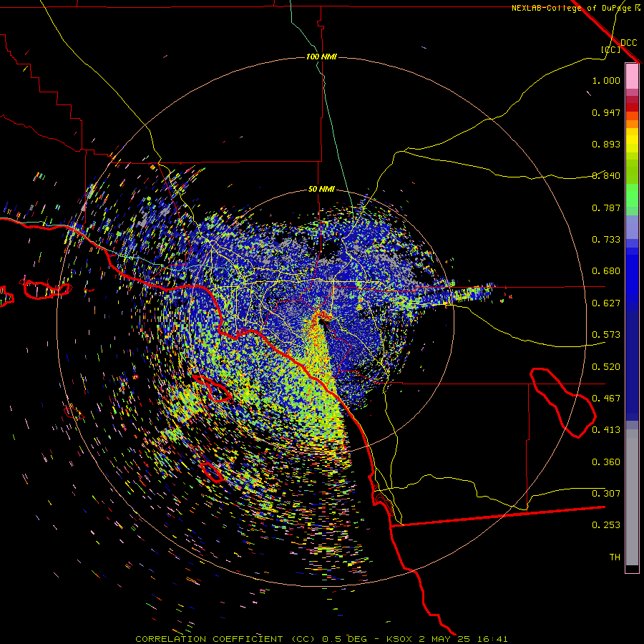This screenshot has height=644, width=644.
Task: Click the Correlation Coefficient caption at bottom
Action: pyautogui.click(x=321, y=639)
